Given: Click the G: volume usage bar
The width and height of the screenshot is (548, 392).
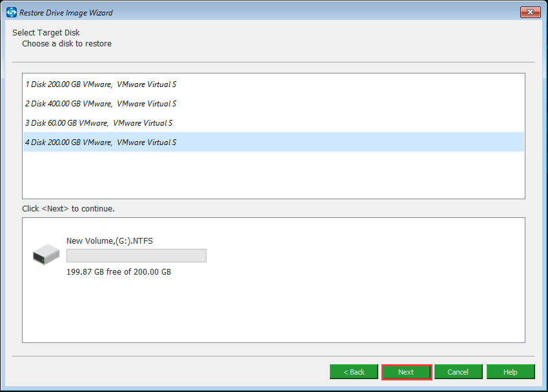Looking at the screenshot, I should [x=136, y=255].
